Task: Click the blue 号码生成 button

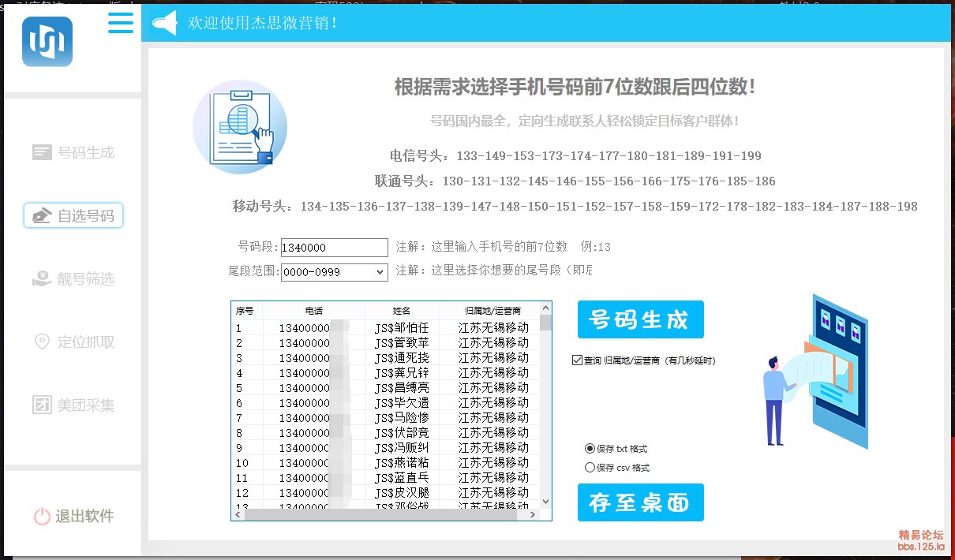Action: click(x=640, y=319)
